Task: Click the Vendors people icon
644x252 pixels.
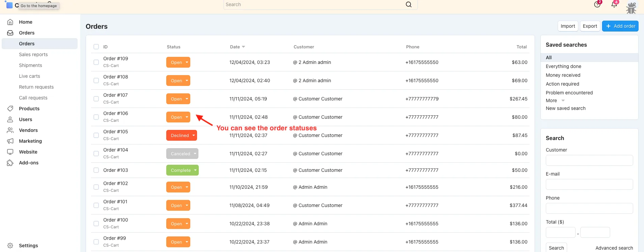Action: 10,130
